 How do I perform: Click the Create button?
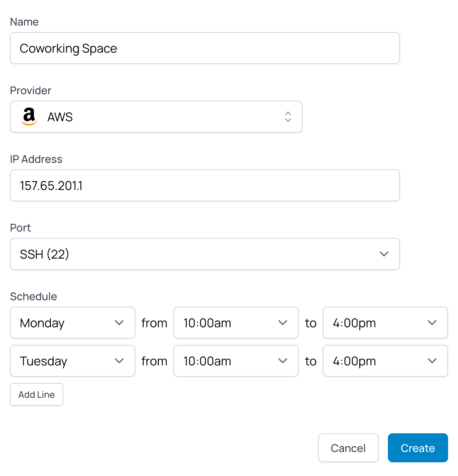(418, 448)
